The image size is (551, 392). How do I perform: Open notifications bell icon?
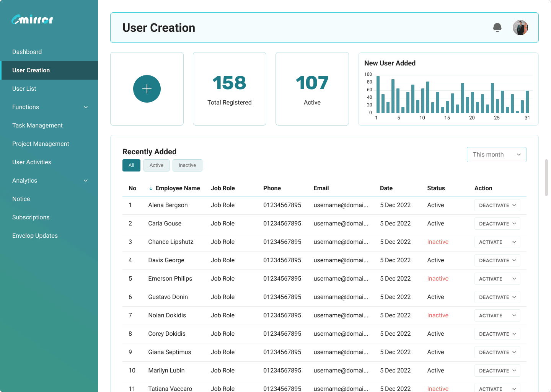click(x=497, y=28)
